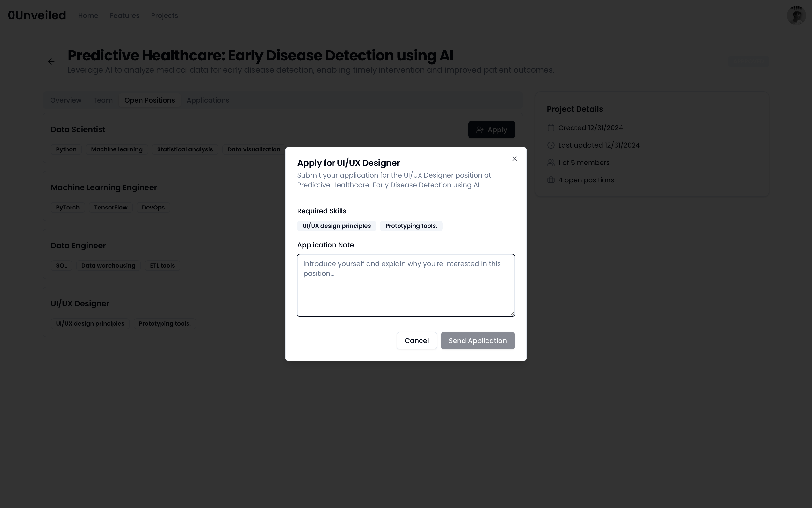812x508 pixels.
Task: Click the UI/UX design principles skill in dialog
Action: point(336,226)
